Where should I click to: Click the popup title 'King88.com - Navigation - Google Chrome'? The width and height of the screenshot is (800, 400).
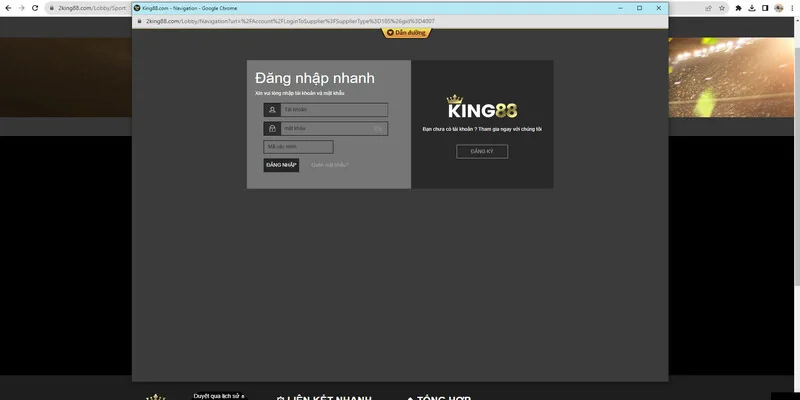[190, 8]
